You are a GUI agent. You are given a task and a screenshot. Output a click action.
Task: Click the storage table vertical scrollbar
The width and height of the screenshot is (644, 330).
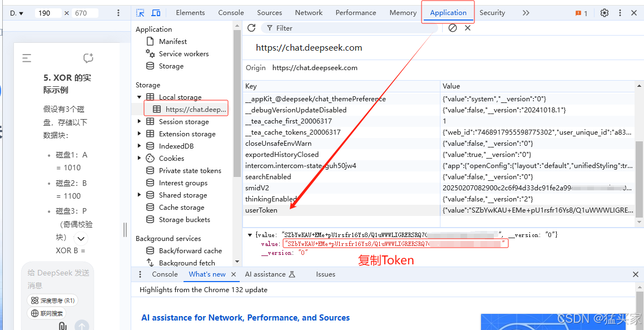[x=639, y=179]
